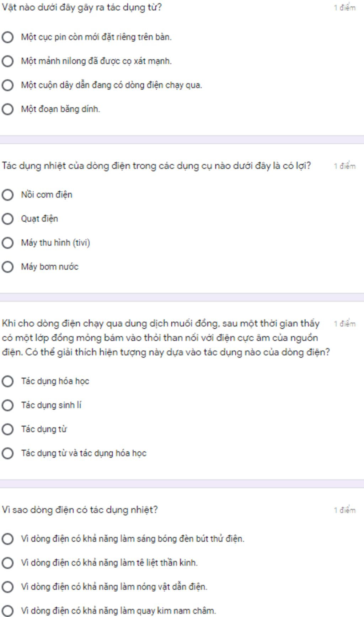Click the question 'Vì sao dòng điện có tác dụng nhiệt?'
Viewport: 364px width, 617px height.
80,510
